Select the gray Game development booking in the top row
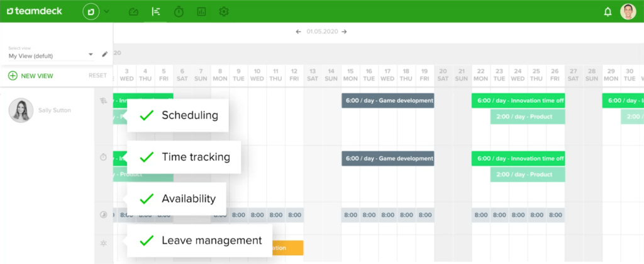The height and width of the screenshot is (264, 644). (388, 101)
